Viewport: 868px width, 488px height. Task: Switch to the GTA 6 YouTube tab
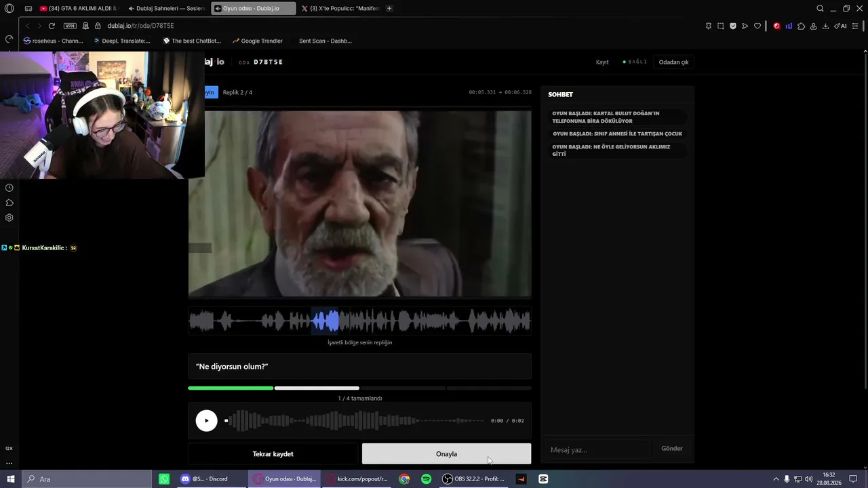[x=78, y=8]
